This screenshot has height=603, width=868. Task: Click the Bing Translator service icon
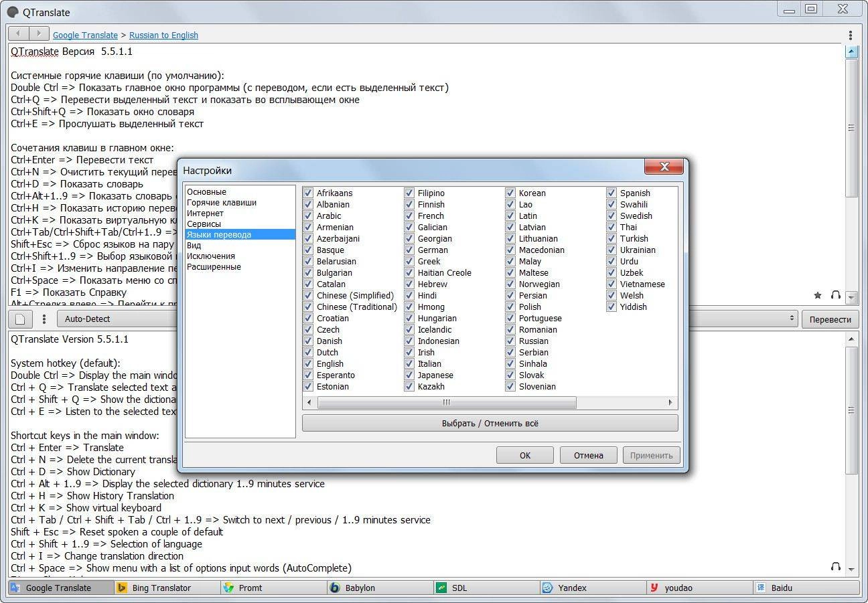point(122,588)
